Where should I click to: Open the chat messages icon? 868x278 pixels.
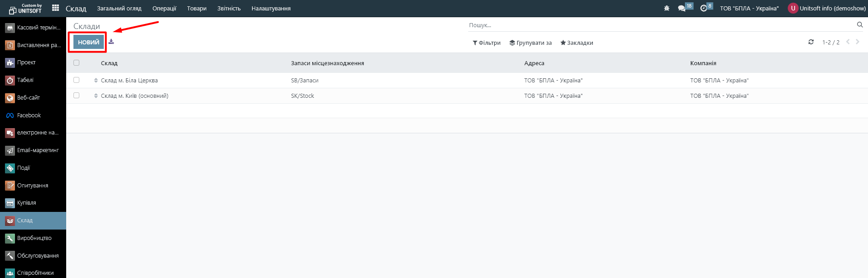(x=682, y=8)
